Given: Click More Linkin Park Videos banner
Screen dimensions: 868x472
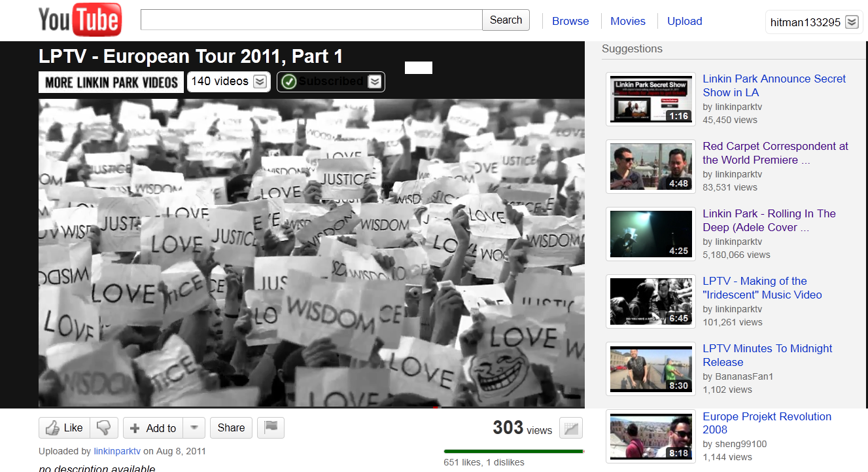Looking at the screenshot, I should click(111, 82).
